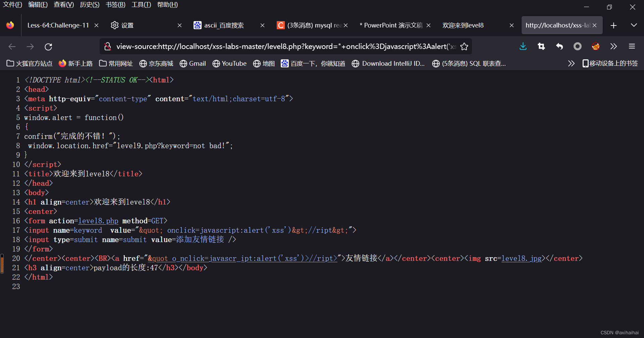Click the reload page icon
Viewport: 644px width, 338px height.
(x=48, y=46)
